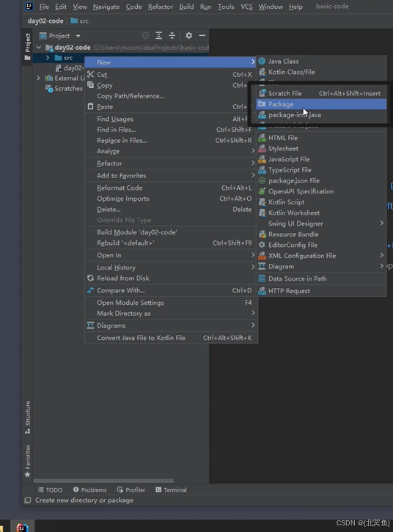The height and width of the screenshot is (532, 393).
Task: Click the Stylesheet CSS icon
Action: click(262, 149)
